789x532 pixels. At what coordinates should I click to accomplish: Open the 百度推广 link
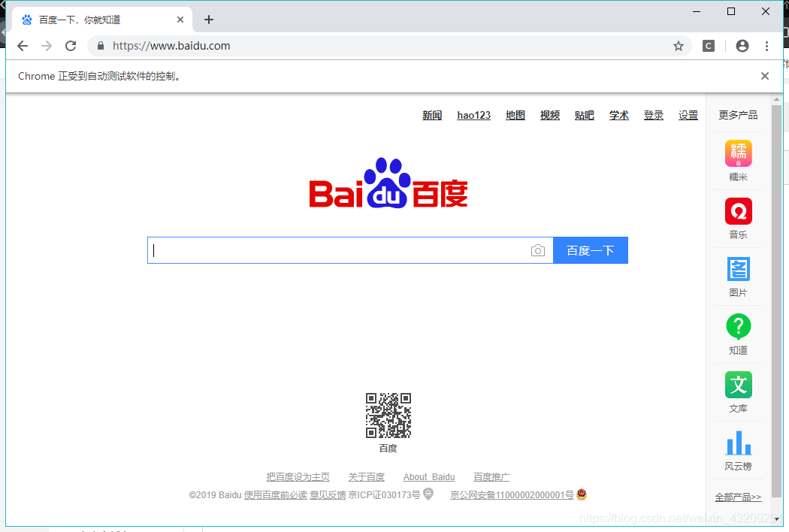[x=491, y=476]
